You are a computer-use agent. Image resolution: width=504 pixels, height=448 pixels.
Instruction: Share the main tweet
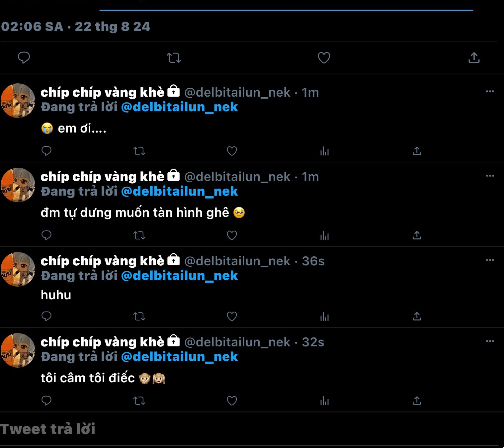tap(474, 57)
